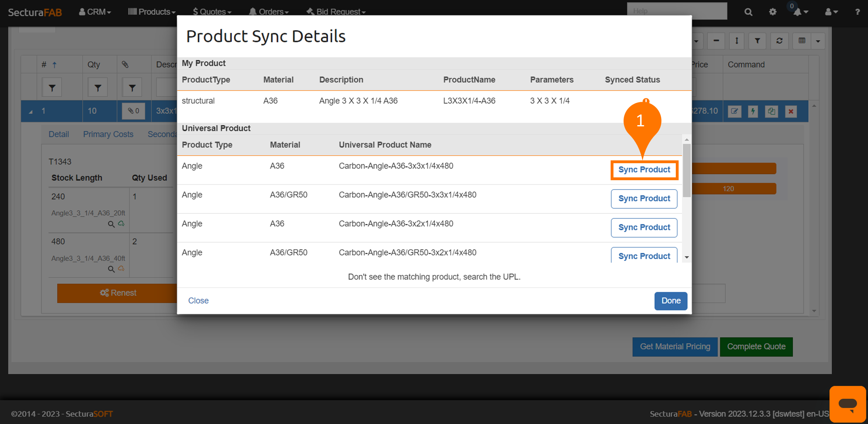Viewport: 868px width, 424px height.
Task: Click the copy icon in Command column
Action: (772, 111)
